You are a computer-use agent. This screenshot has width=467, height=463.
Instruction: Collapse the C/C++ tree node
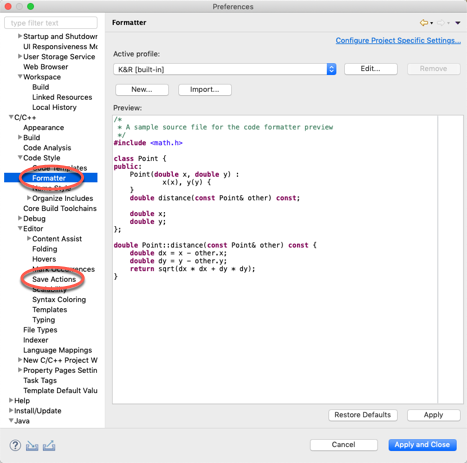point(11,117)
